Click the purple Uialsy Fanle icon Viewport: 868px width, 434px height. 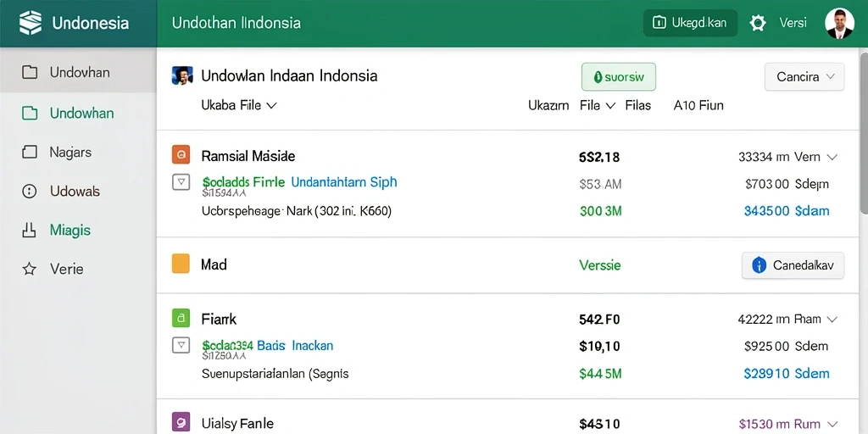tap(181, 422)
